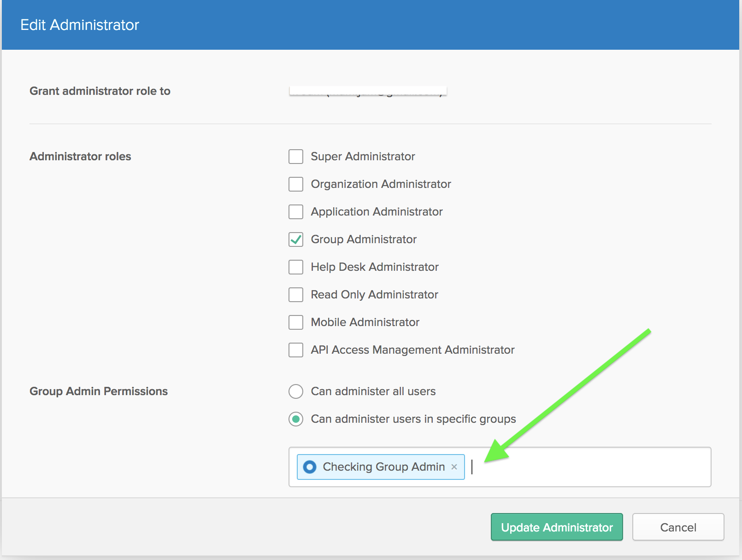Click the Update Administrator button
The height and width of the screenshot is (560, 742).
pyautogui.click(x=557, y=527)
